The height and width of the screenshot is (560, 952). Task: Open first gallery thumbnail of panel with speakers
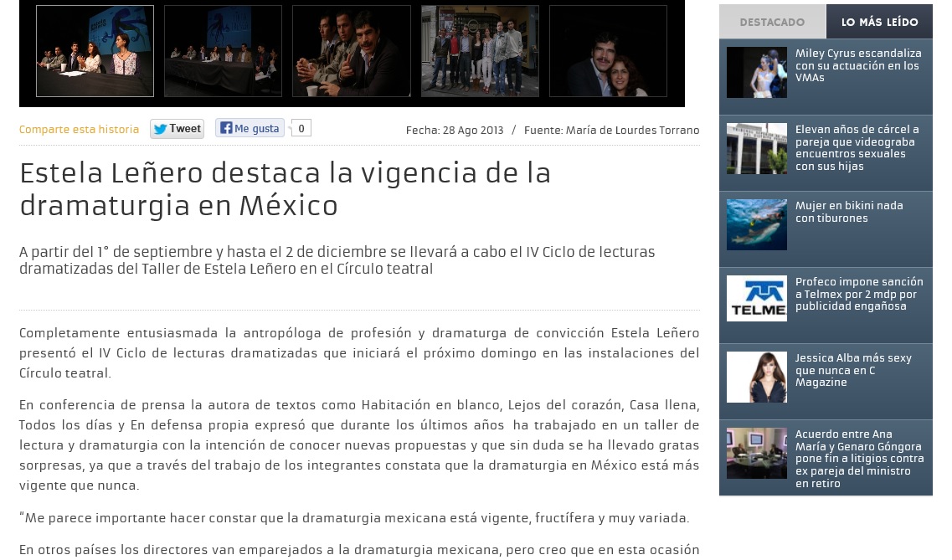click(95, 51)
